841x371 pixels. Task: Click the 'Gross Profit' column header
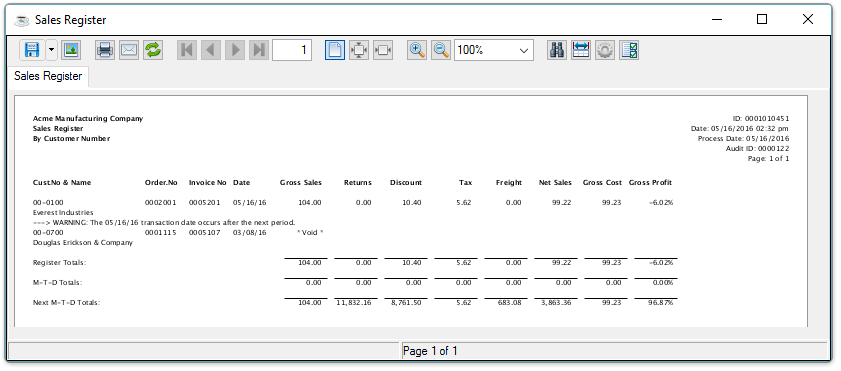651,183
